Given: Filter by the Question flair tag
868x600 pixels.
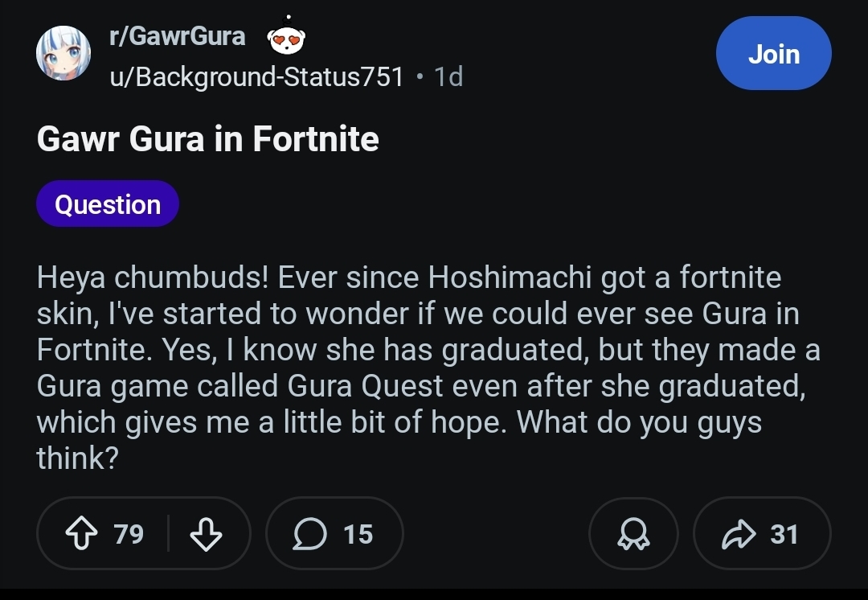Looking at the screenshot, I should (x=108, y=204).
